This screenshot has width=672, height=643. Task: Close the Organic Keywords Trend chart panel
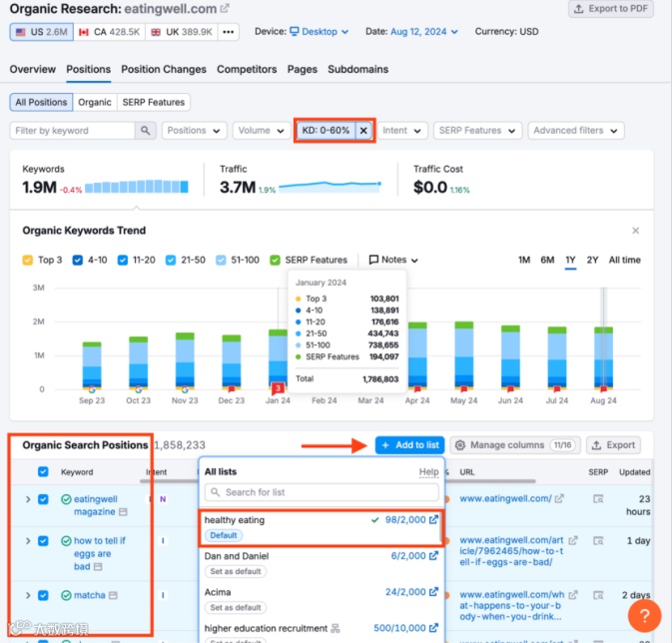[636, 231]
